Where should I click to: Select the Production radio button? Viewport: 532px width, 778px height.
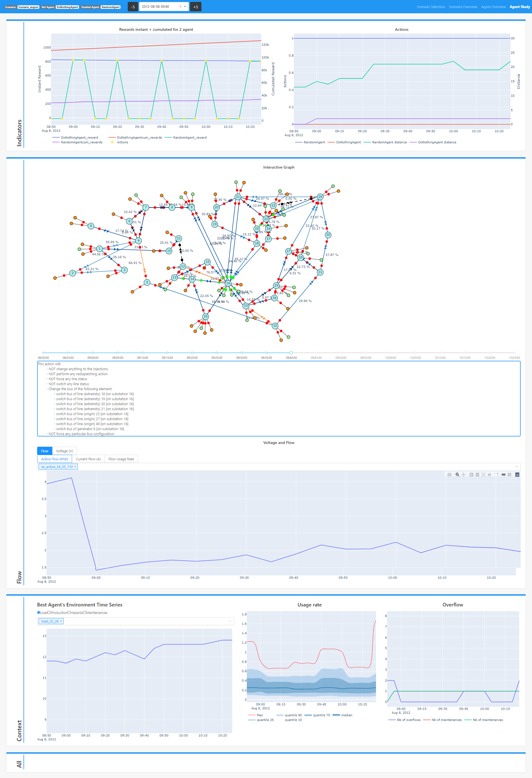click(49, 613)
